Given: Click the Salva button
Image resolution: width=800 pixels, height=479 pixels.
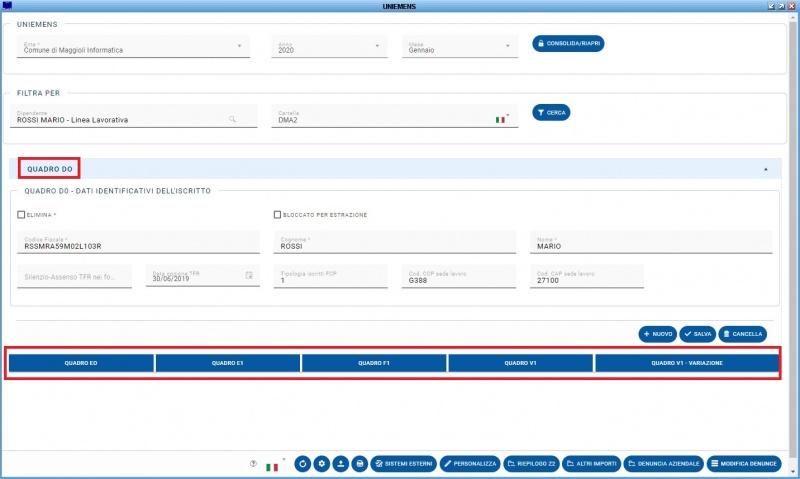Looking at the screenshot, I should [x=698, y=333].
